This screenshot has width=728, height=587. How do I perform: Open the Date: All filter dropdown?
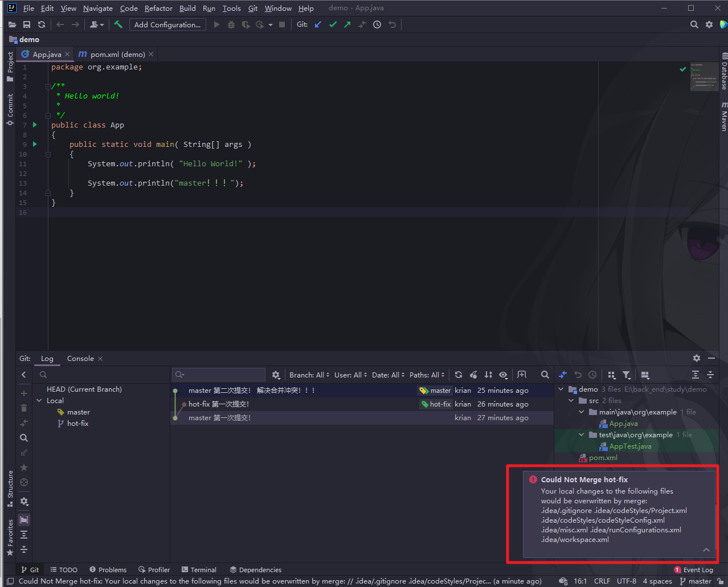(386, 375)
